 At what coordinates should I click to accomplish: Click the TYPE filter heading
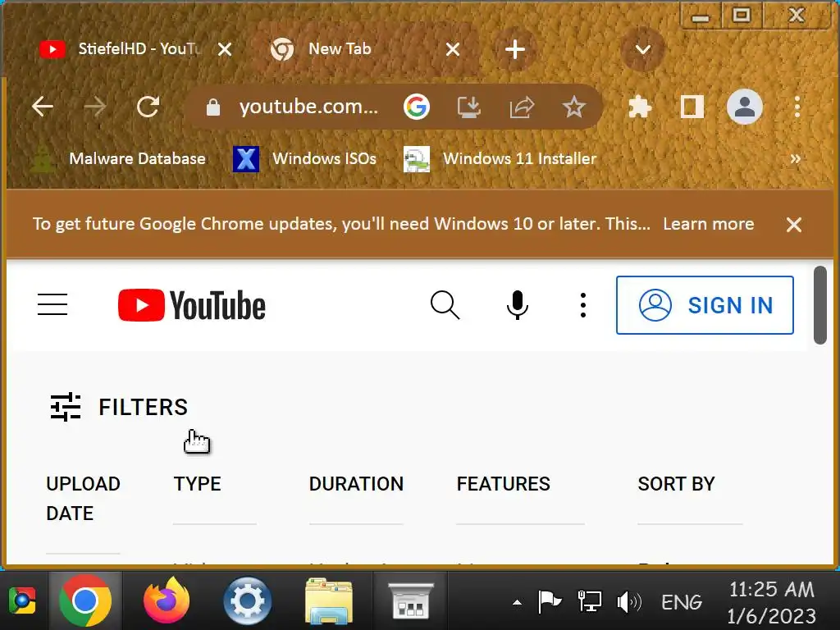click(197, 484)
